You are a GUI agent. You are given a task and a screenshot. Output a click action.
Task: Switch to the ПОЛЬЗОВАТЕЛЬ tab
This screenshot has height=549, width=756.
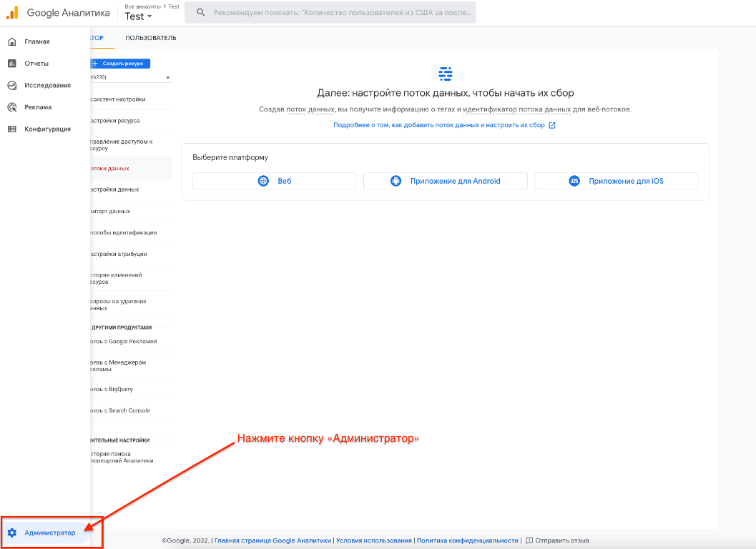point(150,38)
